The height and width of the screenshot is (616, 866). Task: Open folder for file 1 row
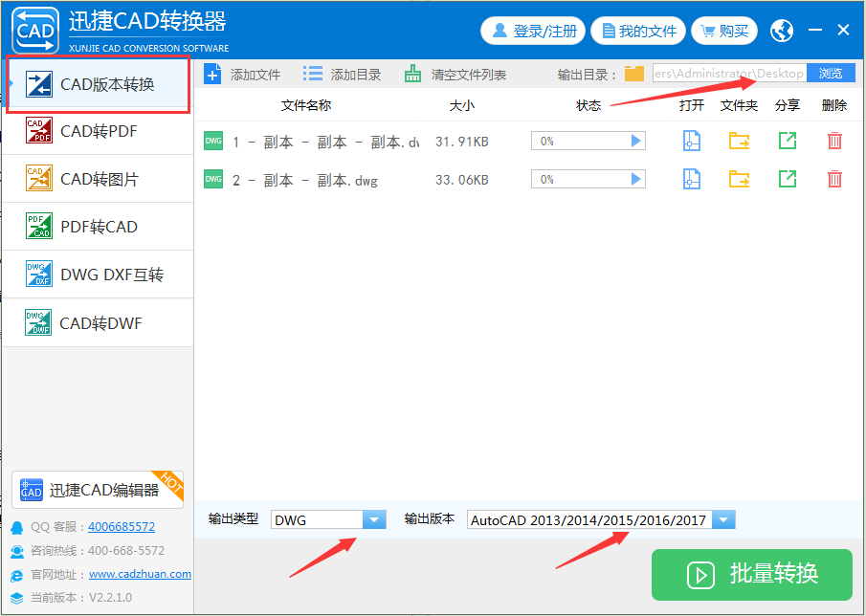tap(739, 141)
